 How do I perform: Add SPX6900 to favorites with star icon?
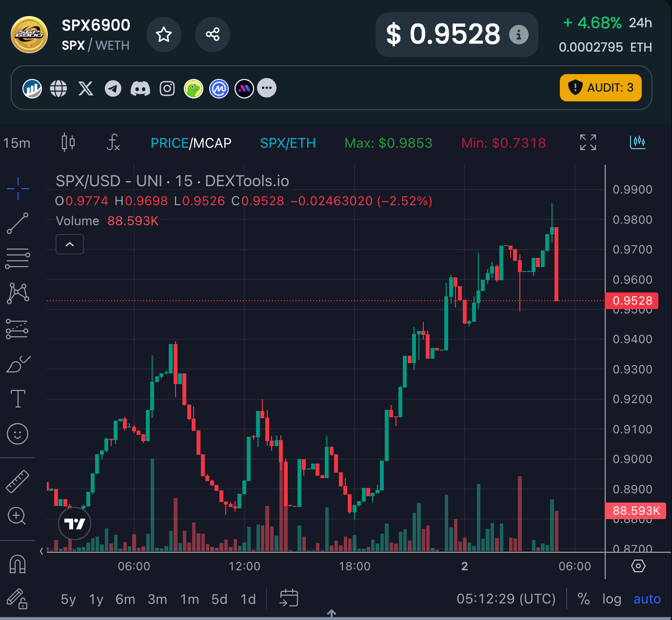point(164,35)
